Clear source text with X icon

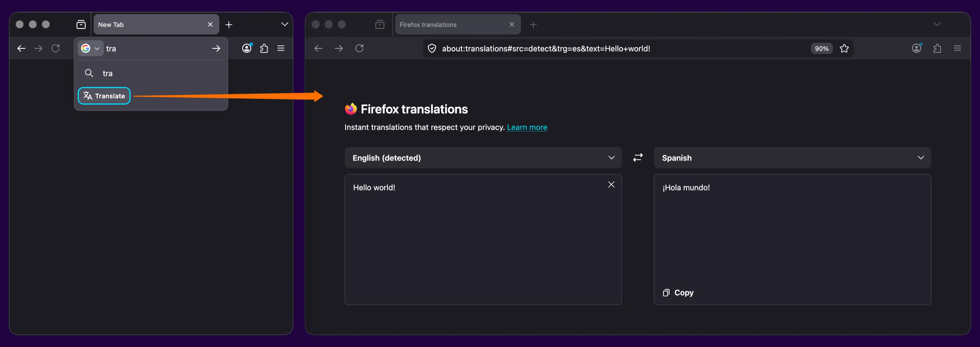611,184
